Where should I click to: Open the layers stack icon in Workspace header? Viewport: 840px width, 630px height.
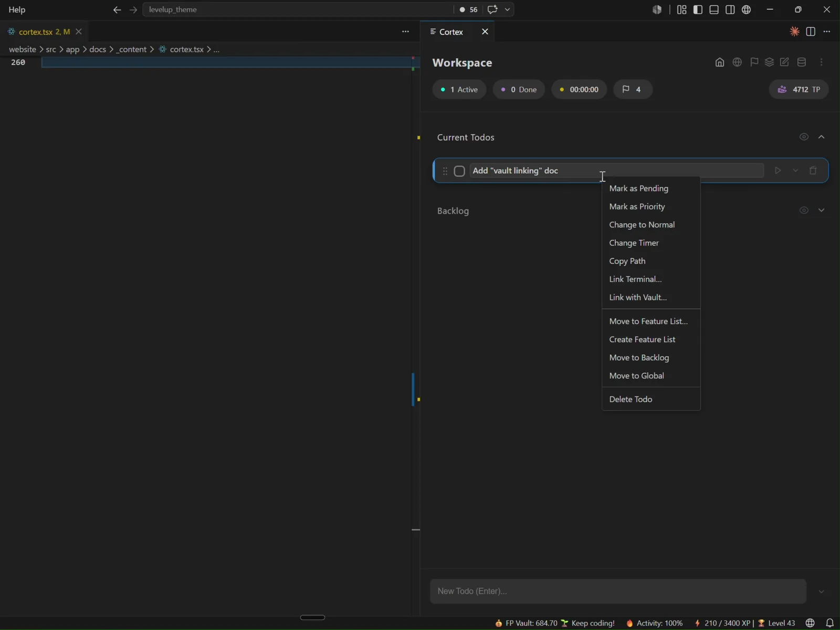point(769,62)
